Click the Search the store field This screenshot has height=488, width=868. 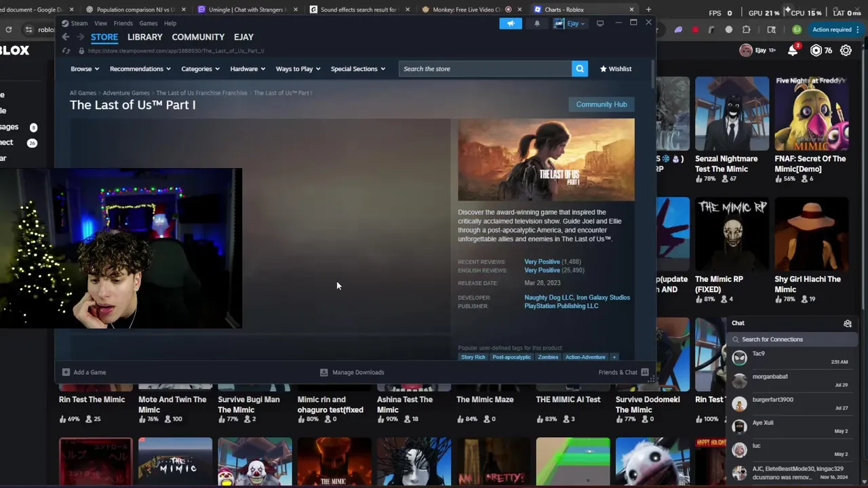click(485, 68)
